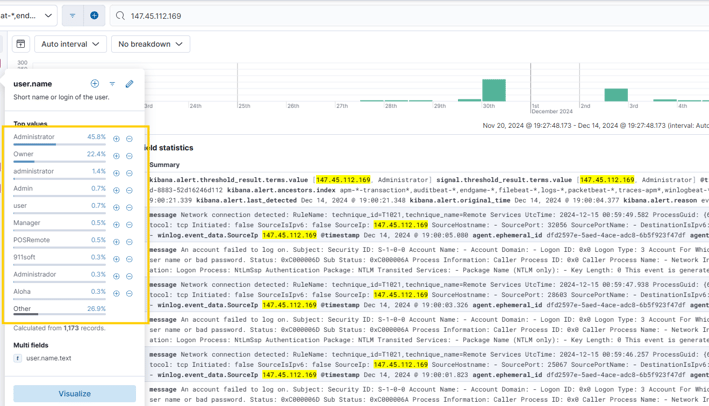This screenshot has width=709, height=406.
Task: Add user.name field as column
Action: click(x=95, y=84)
